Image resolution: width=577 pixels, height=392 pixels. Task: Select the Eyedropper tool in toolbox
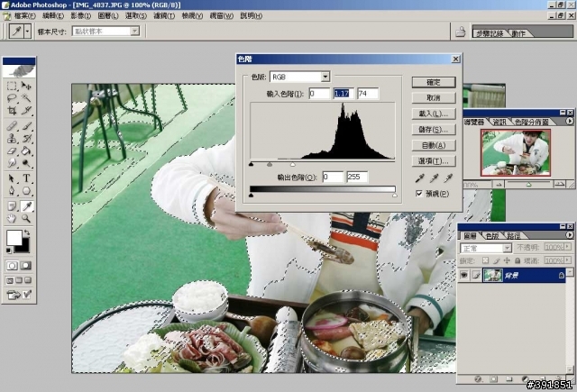coord(26,206)
